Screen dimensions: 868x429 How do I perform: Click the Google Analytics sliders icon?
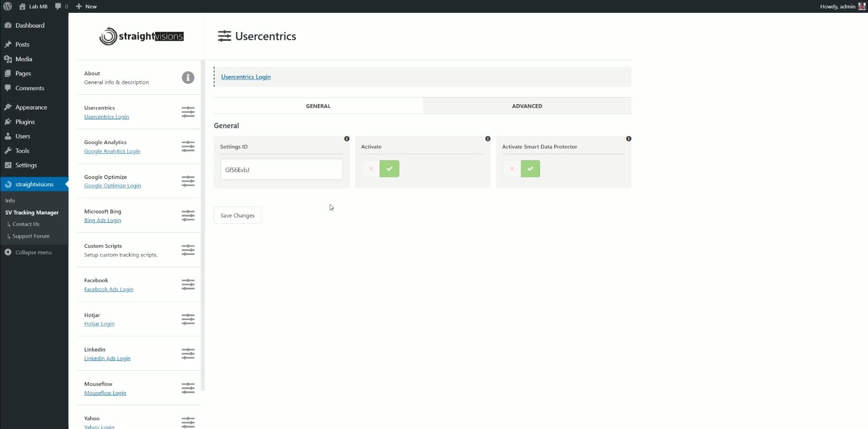click(188, 146)
